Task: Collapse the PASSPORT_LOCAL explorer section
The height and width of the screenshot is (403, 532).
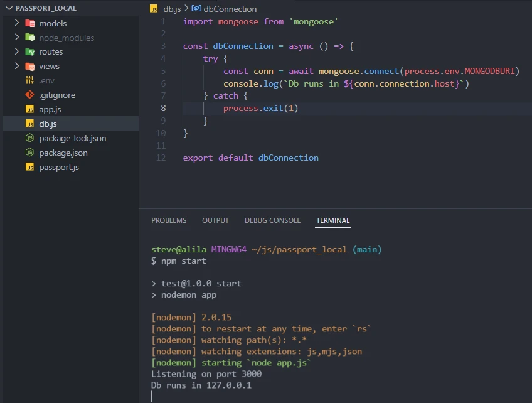Action: 9,8
